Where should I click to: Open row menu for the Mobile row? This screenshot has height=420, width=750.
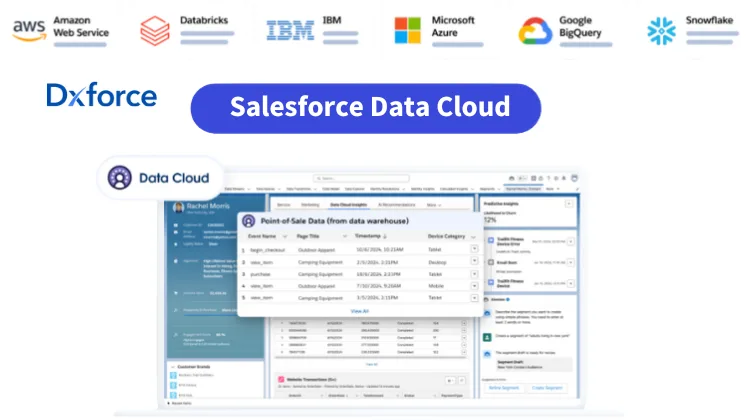pos(474,286)
